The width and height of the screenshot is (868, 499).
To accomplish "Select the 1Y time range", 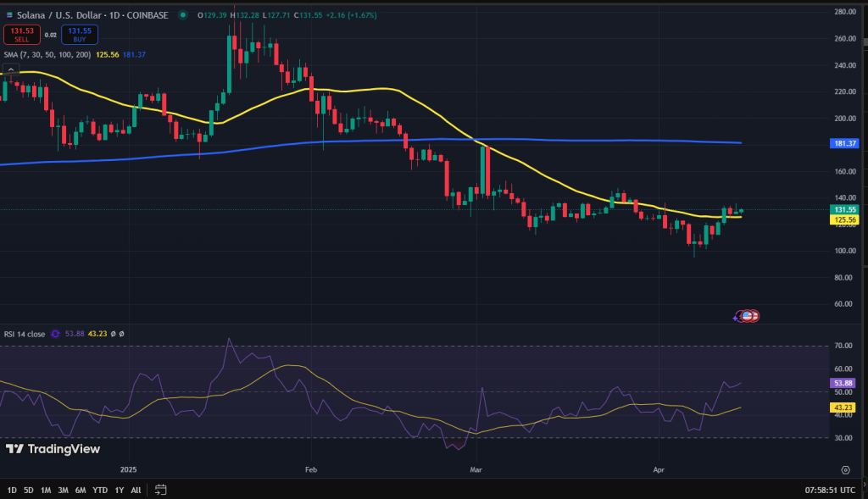I will click(x=119, y=491).
